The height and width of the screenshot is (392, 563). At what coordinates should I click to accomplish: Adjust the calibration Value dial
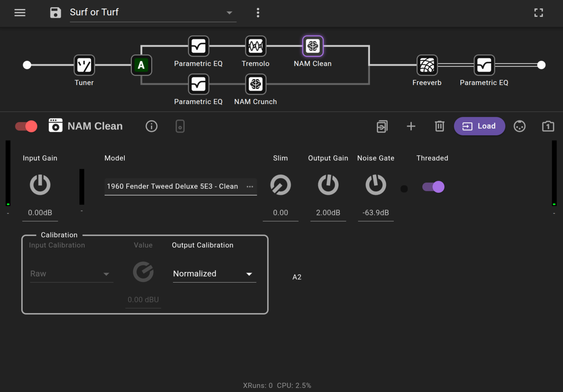[x=143, y=272]
